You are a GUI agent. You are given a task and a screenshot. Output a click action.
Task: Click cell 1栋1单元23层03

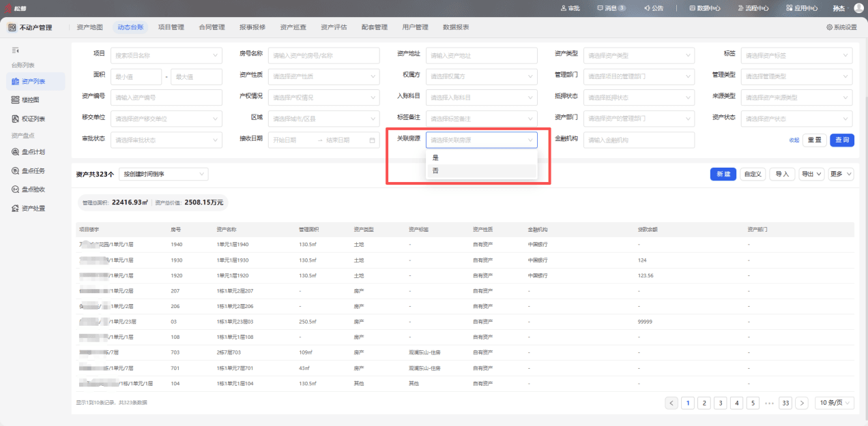point(235,321)
